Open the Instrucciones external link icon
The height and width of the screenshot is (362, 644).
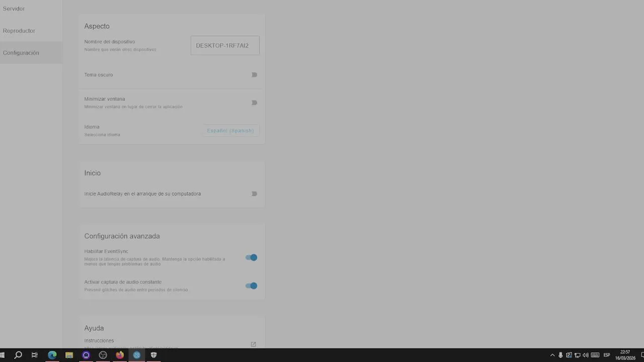coord(253,344)
